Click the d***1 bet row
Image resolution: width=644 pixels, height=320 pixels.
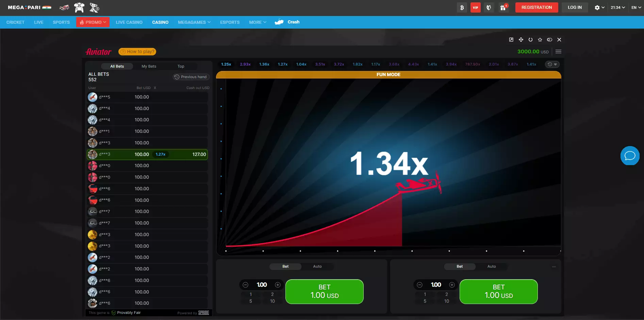[x=147, y=131]
